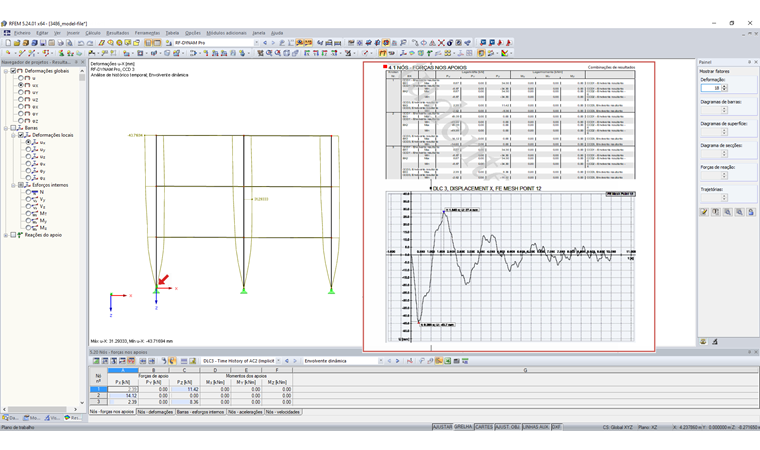Click the green support symbol at right column
Viewport: 760px width, 450px height.
tap(332, 290)
